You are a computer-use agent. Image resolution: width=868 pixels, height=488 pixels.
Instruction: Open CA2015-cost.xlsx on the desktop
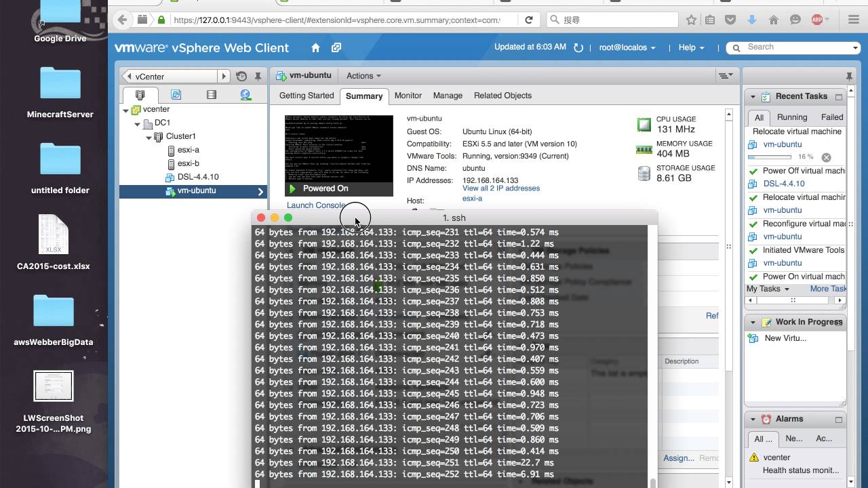pyautogui.click(x=54, y=243)
